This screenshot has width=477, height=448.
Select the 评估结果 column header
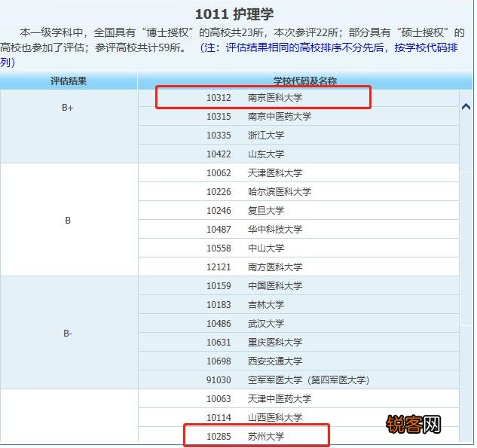pos(69,81)
